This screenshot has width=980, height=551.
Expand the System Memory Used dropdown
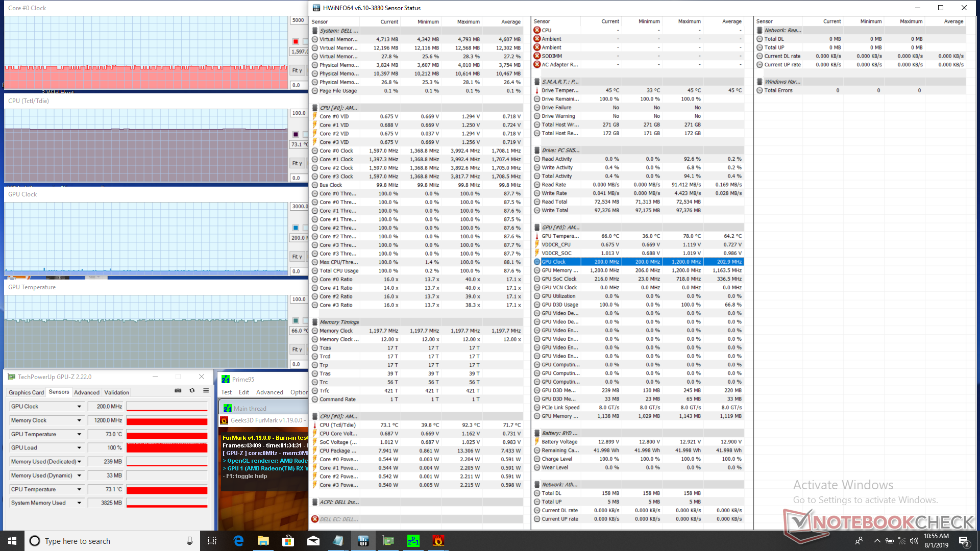79,503
